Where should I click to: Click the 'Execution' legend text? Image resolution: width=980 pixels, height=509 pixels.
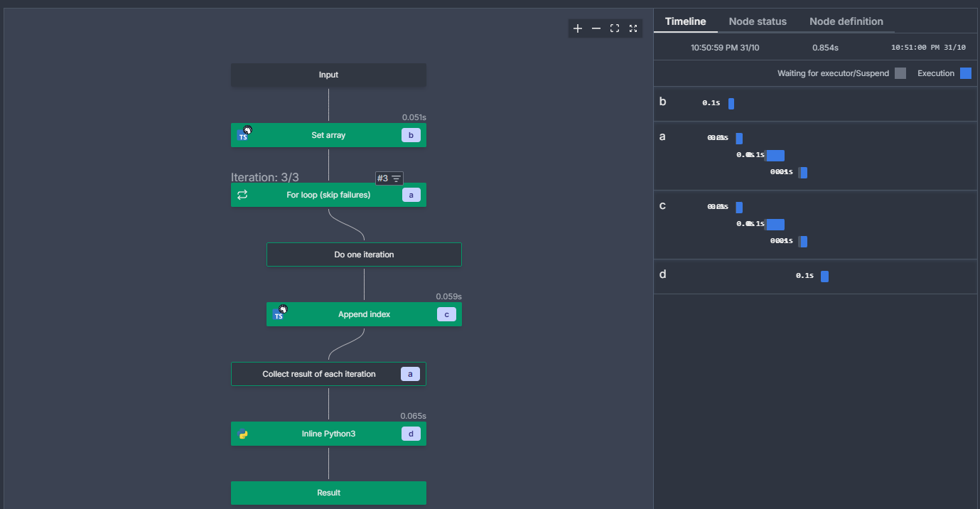[x=936, y=73]
